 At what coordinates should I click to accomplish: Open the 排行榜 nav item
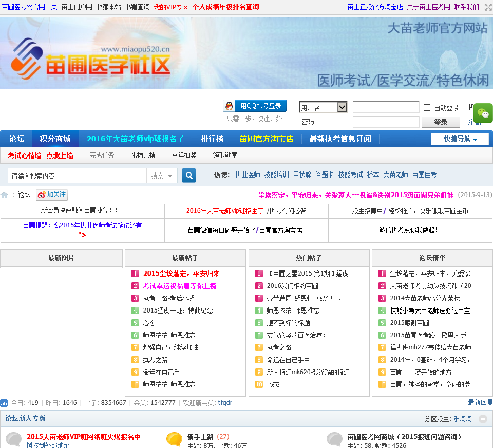click(212, 139)
